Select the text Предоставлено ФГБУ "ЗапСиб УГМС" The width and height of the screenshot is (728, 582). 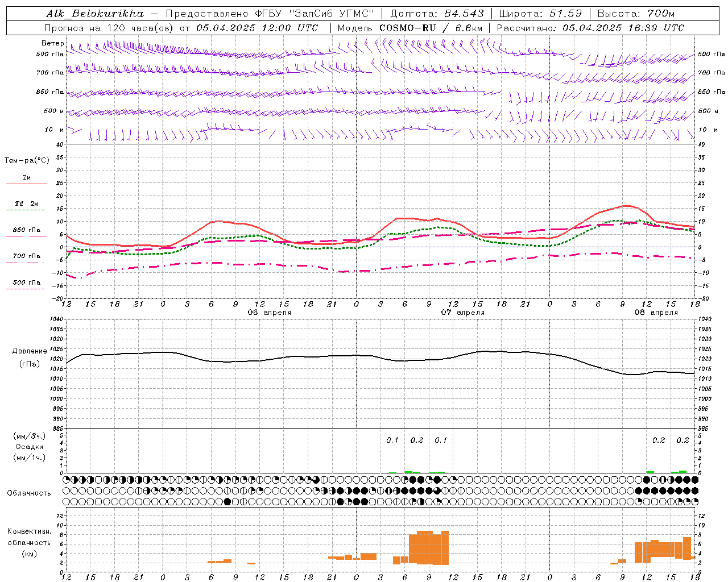pos(270,13)
